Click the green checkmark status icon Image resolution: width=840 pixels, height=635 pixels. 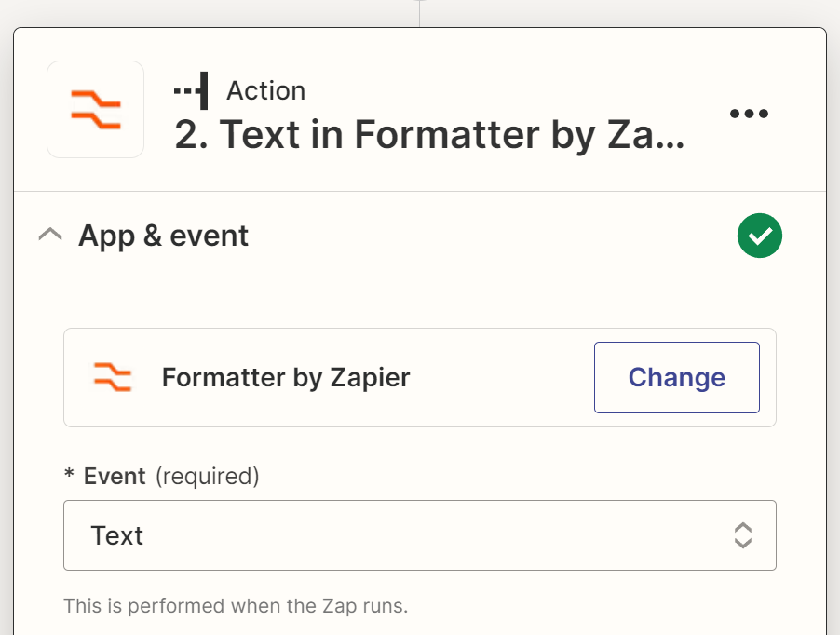click(760, 236)
